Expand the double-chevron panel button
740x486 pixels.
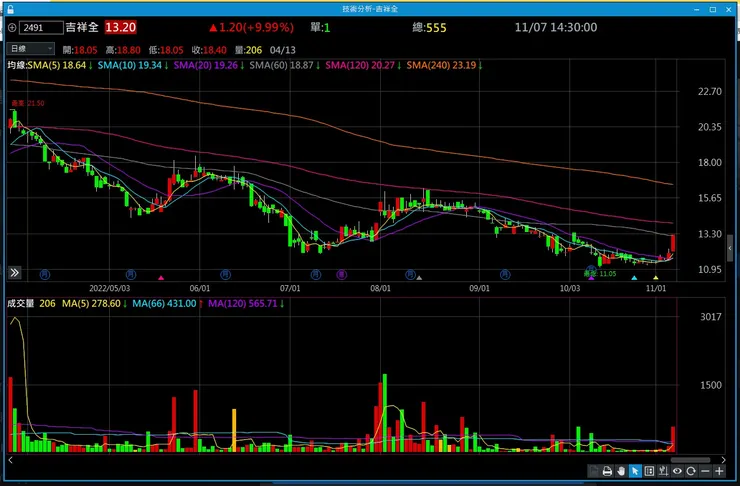click(x=15, y=272)
